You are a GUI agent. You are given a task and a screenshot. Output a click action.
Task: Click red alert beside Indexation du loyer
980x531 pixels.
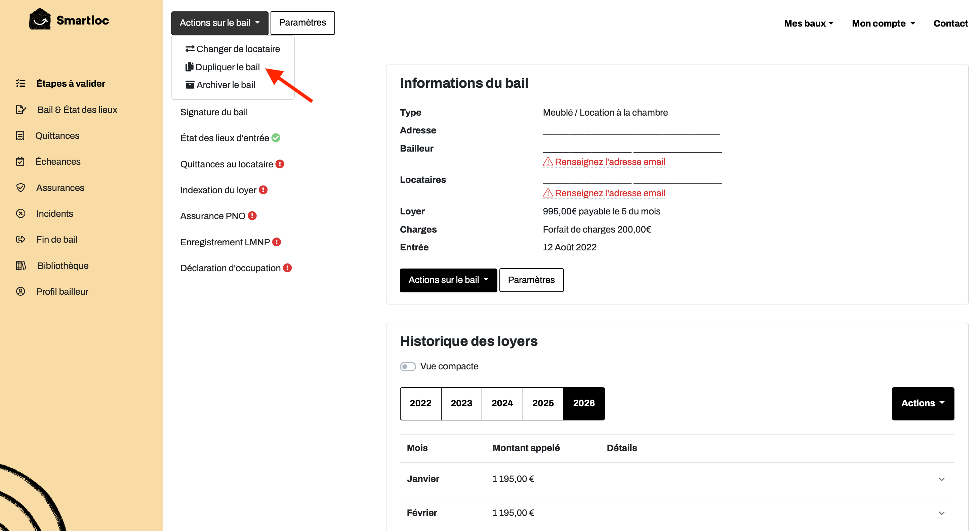coord(263,190)
